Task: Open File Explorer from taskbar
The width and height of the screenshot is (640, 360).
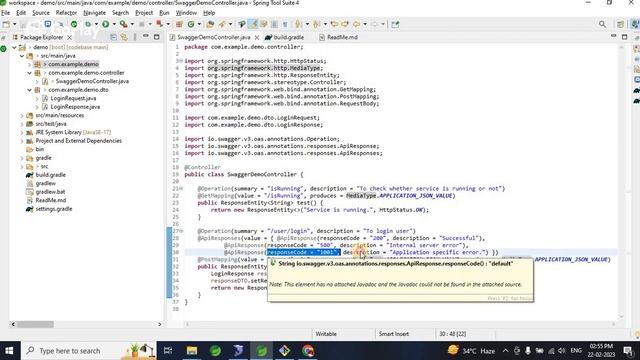Action: pos(192,351)
